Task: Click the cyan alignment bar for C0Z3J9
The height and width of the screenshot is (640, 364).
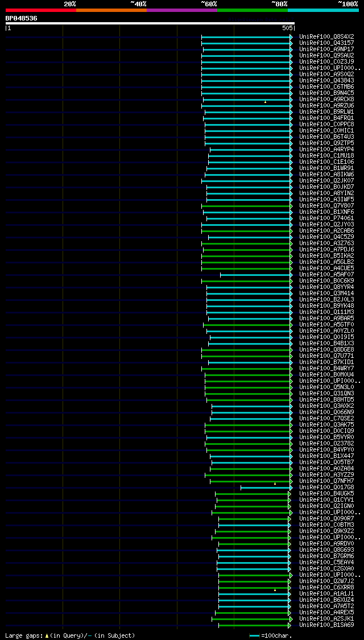Action: pos(247,62)
